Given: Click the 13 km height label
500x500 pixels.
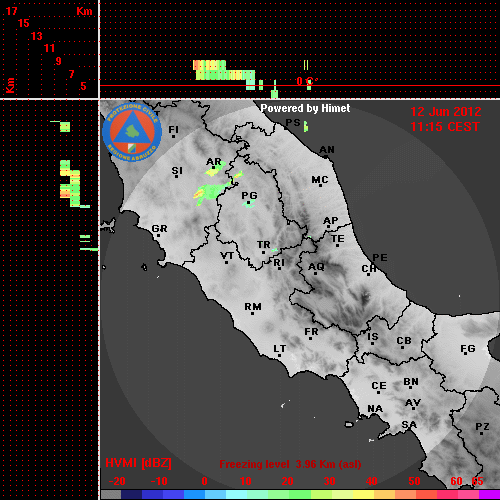Looking at the screenshot, I should tap(37, 36).
